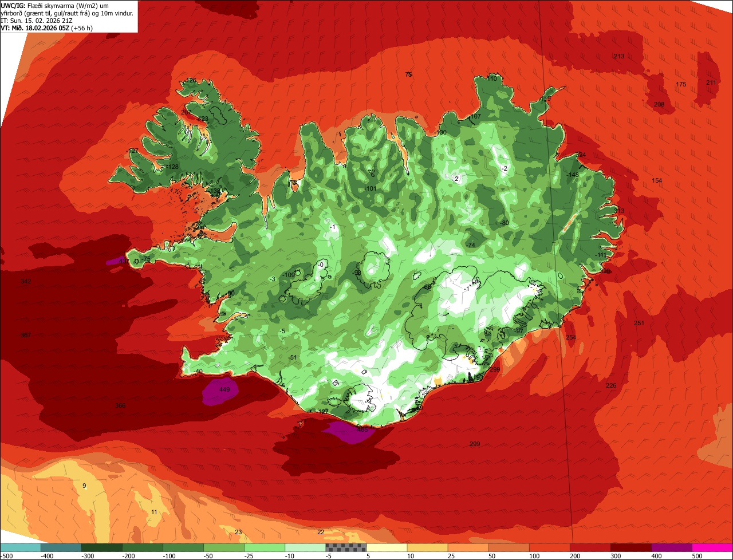
Task: Click the dark red 300 to 400 swatch
Action: click(x=631, y=547)
